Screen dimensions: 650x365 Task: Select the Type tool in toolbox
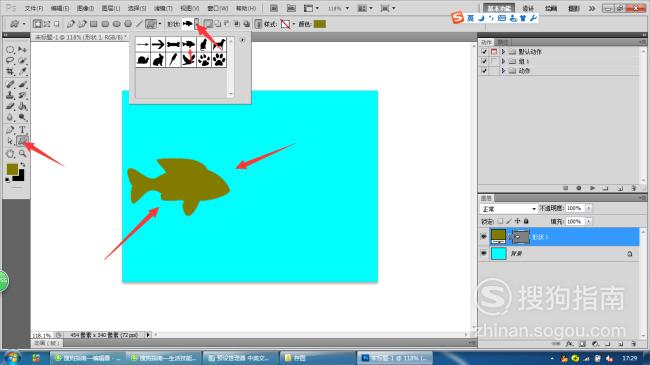(22, 130)
